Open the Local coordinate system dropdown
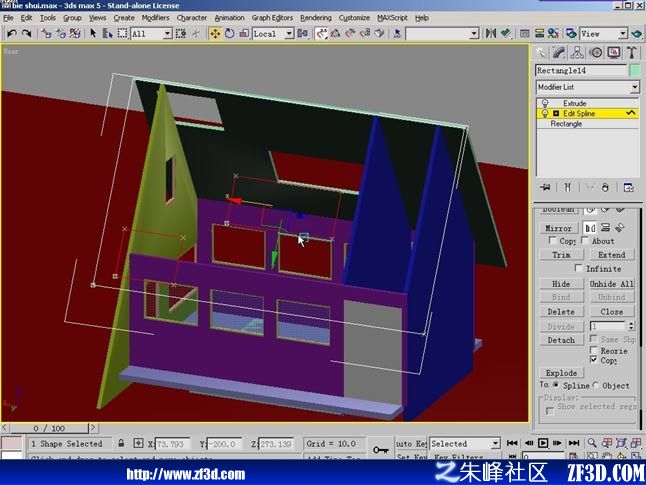Screen dimensions: 646x485 pos(289,34)
